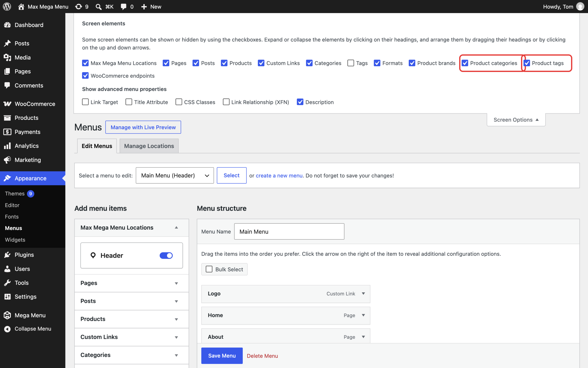588x368 pixels.
Task: Open the Widgets submenu item
Action: point(15,240)
